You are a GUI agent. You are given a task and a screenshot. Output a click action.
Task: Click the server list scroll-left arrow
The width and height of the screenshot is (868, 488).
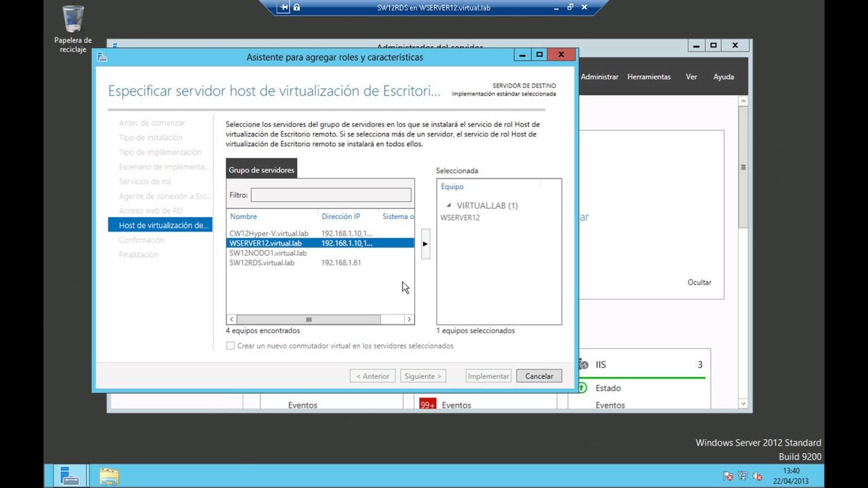(231, 319)
